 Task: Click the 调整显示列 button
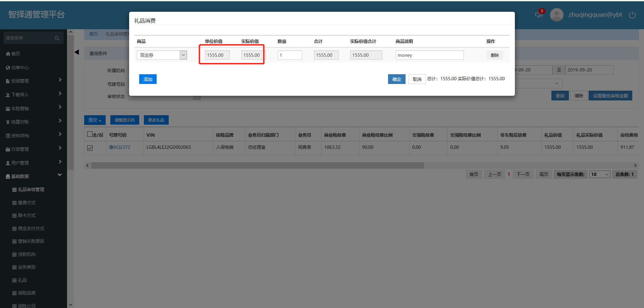point(125,120)
